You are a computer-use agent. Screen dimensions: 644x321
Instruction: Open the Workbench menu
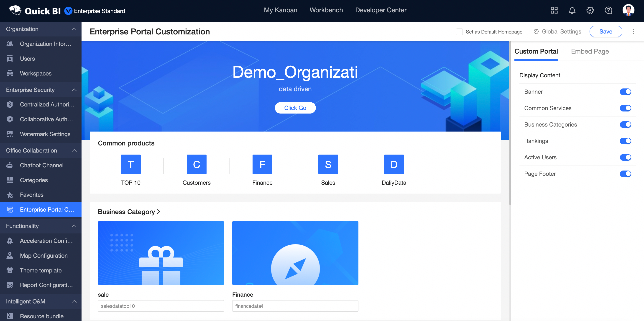[x=326, y=10]
